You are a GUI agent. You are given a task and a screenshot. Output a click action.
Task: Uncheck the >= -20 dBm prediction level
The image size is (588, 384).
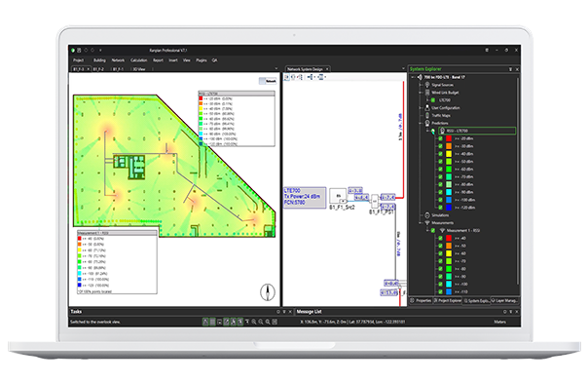(440, 138)
